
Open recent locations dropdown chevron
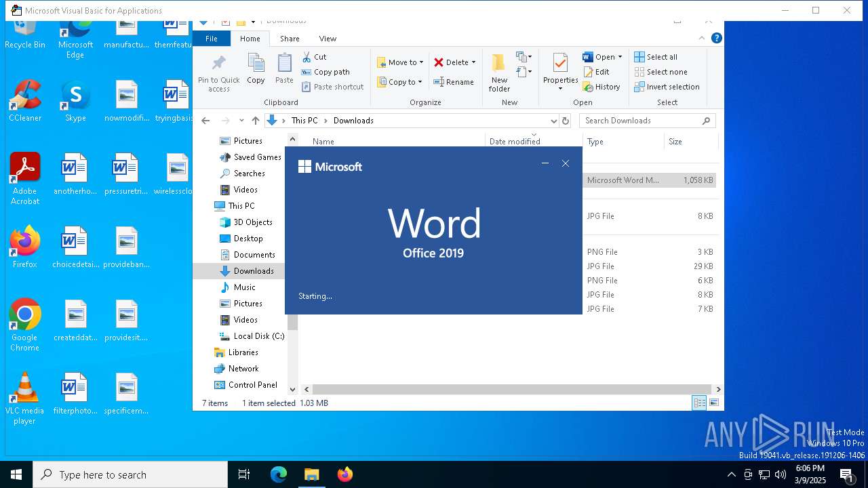tap(241, 121)
